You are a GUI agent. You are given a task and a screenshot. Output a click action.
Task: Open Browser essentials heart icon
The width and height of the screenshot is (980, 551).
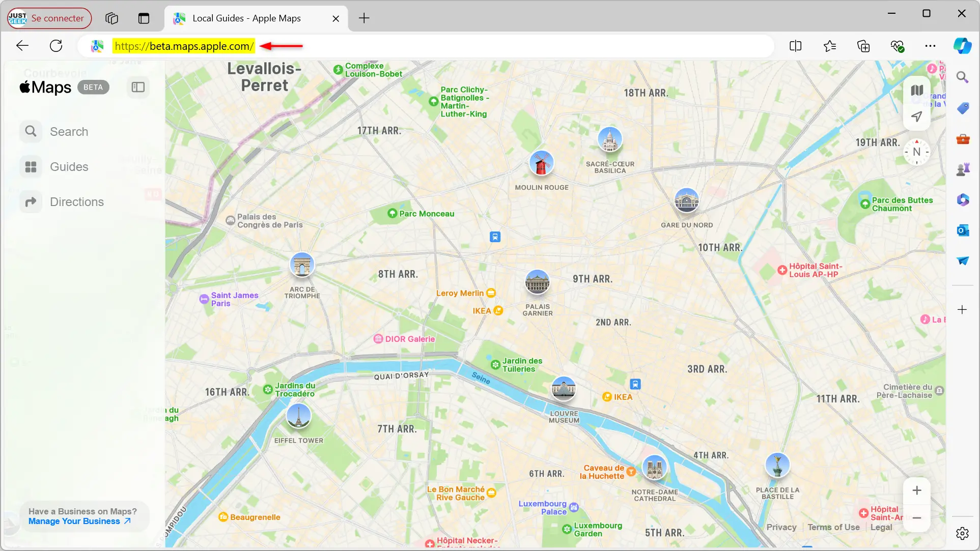coord(897,46)
